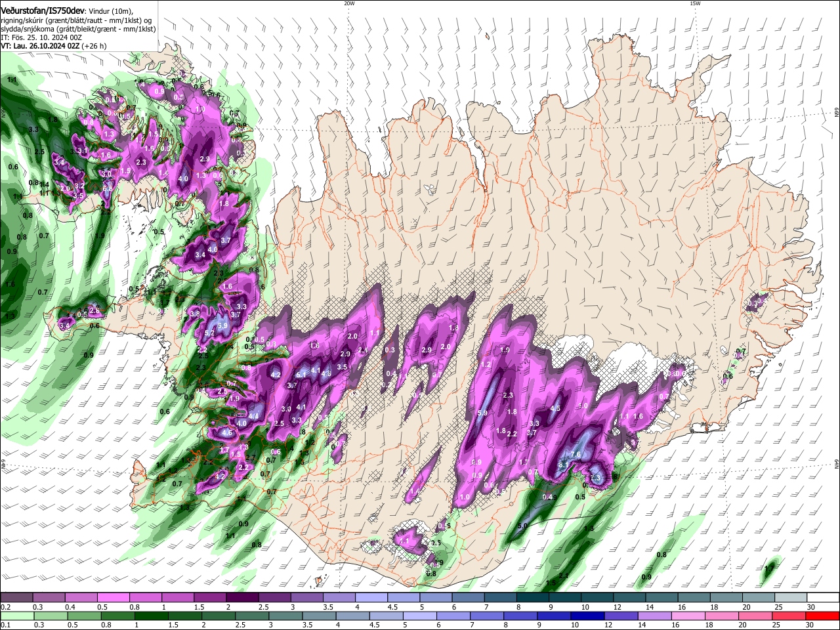The image size is (840, 630).
Task: Select the navy blue 10 rain scale swatch
Action: pyautogui.click(x=587, y=616)
